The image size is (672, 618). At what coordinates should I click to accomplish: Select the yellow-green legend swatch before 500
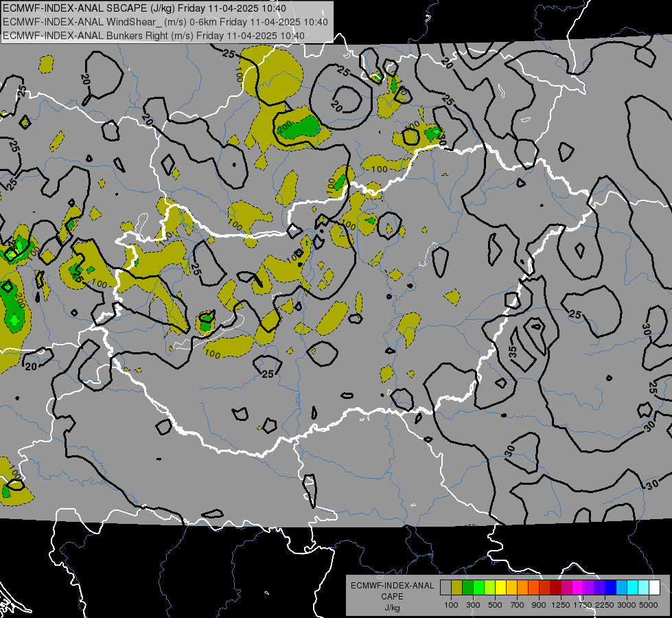[x=490, y=588]
